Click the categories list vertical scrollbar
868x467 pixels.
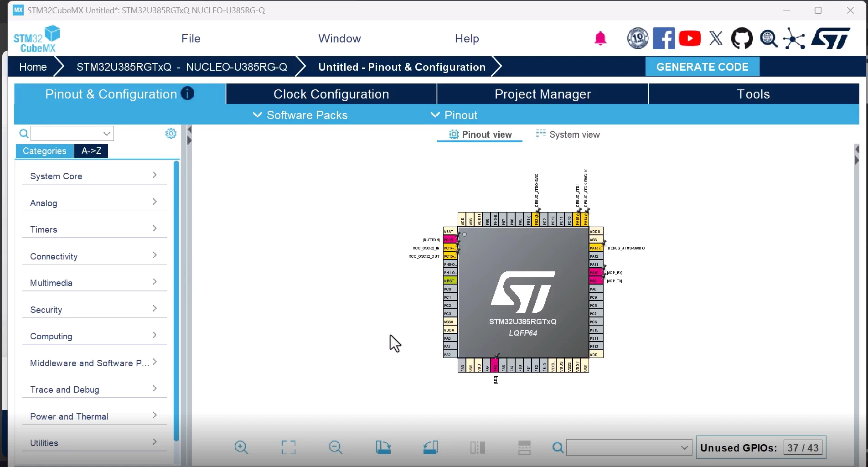tap(176, 301)
